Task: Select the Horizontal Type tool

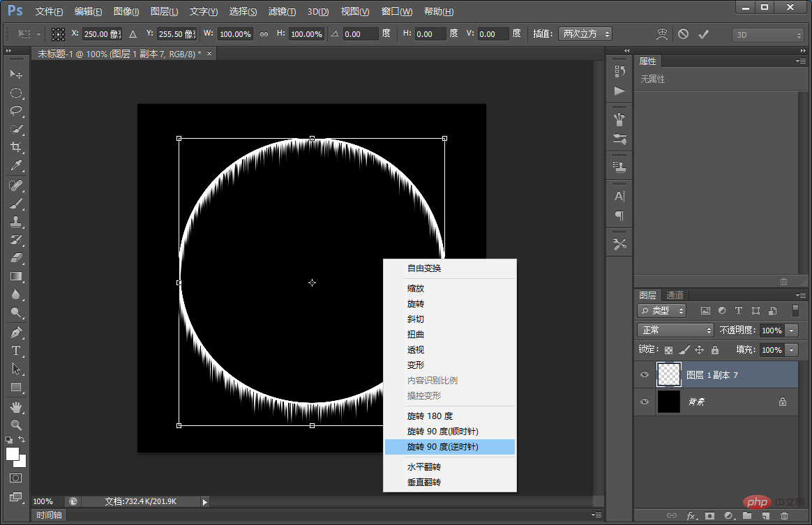Action: click(x=16, y=351)
